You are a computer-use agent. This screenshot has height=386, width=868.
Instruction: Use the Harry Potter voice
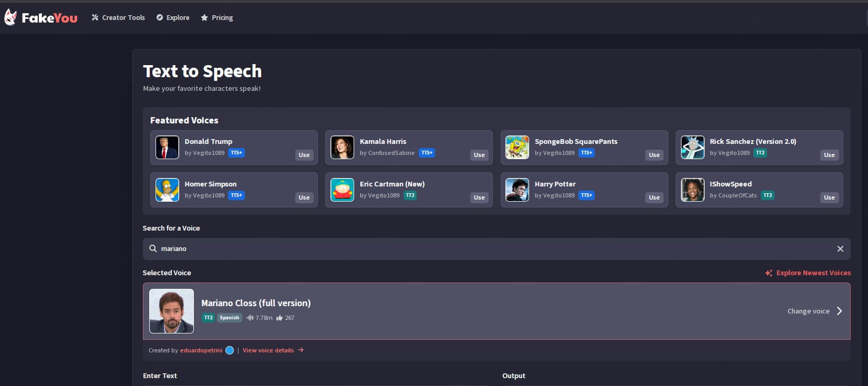[654, 197]
